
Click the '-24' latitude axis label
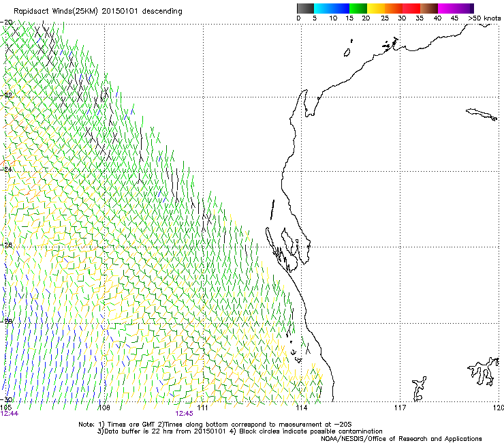[7, 169]
